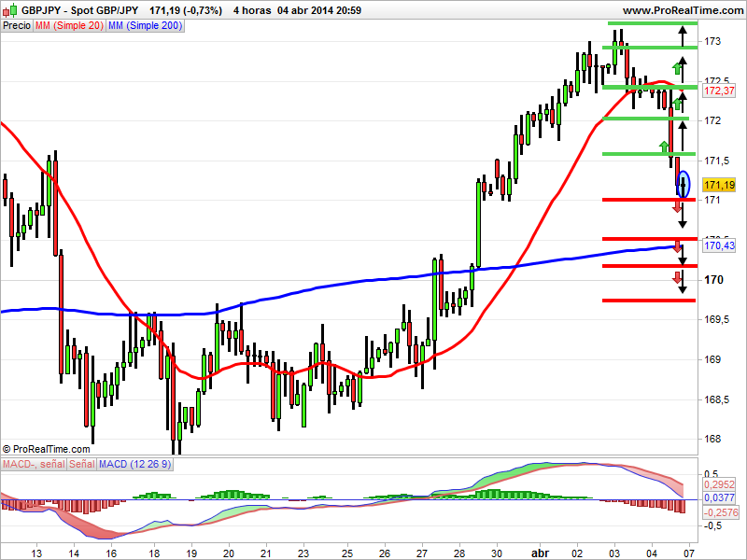
Task: Open the MM (Simple 20) indicator label
Action: [69, 26]
